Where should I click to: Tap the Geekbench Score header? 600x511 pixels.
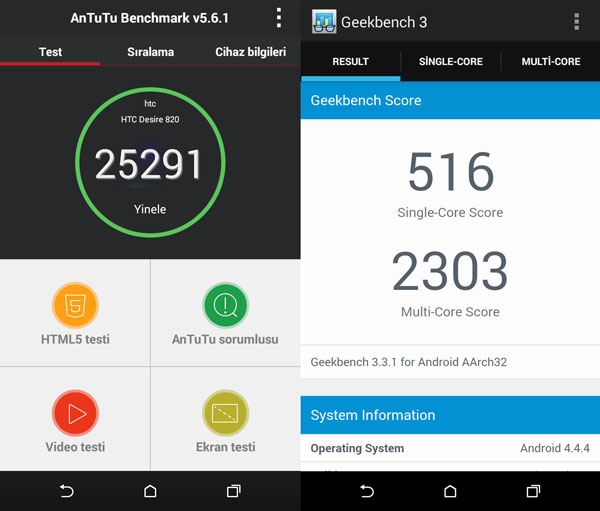point(450,100)
